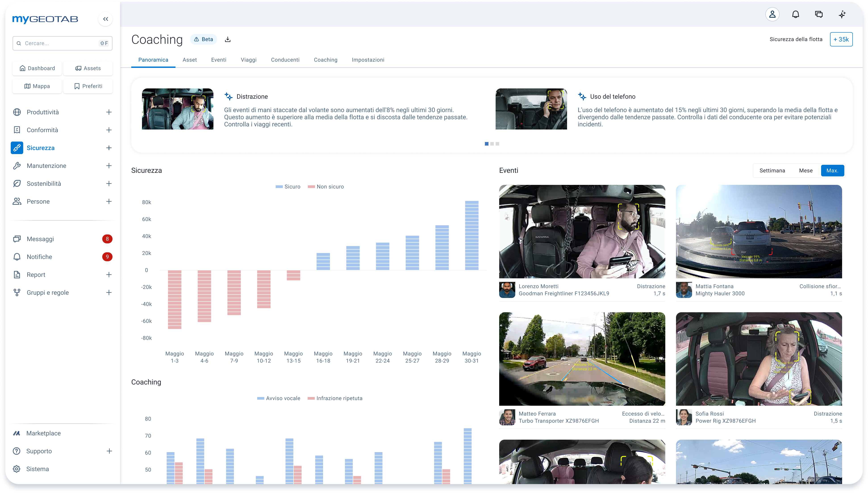Click the Uso del telefono sparkle icon

582,96
